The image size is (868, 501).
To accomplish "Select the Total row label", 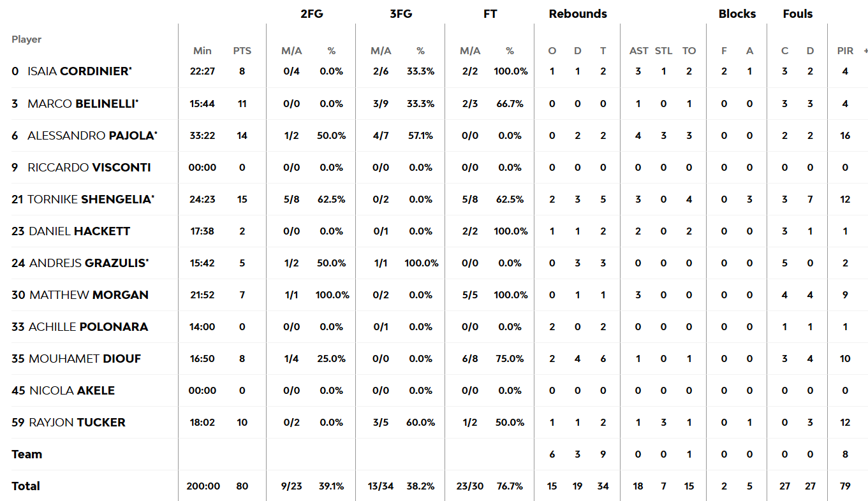I will [26, 486].
